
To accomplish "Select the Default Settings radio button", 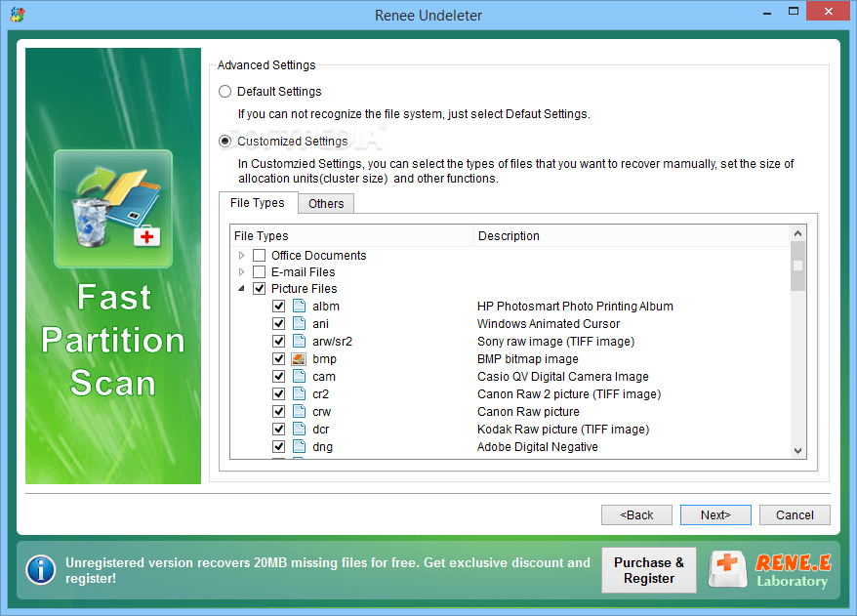I will 224,92.
